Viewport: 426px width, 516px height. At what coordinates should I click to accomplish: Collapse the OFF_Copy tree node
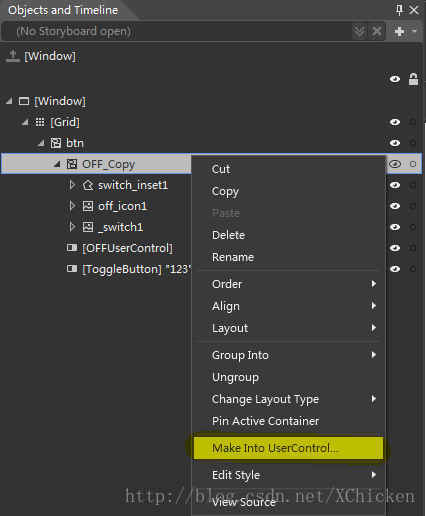57,164
